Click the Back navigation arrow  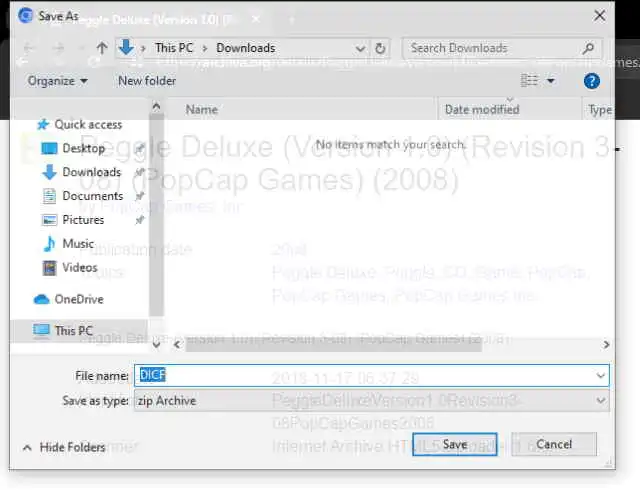[x=29, y=48]
